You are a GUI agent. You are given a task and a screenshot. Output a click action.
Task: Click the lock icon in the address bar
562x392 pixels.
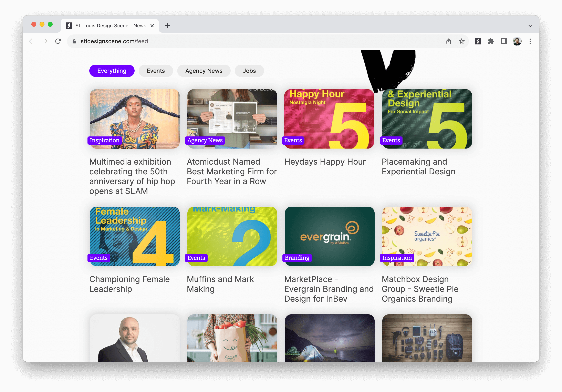point(74,41)
